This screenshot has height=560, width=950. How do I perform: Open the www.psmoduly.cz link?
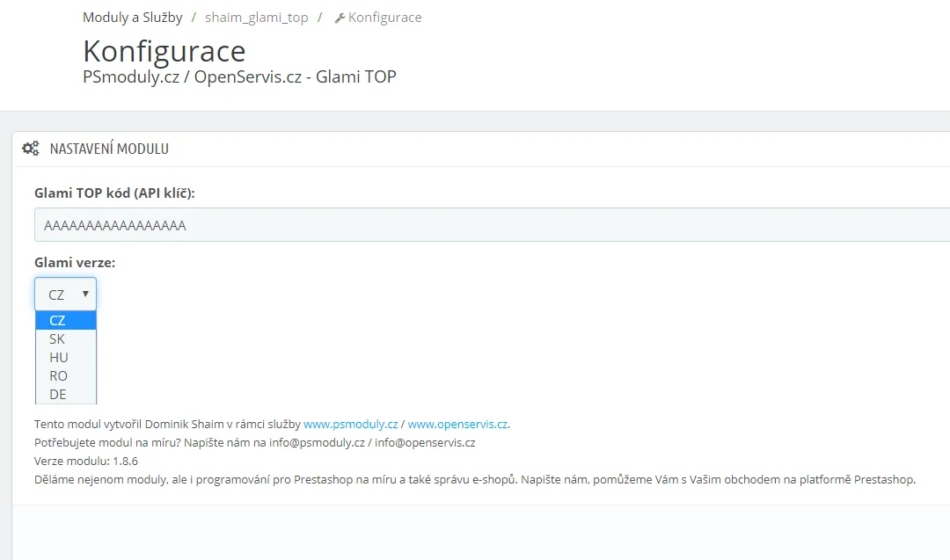pyautogui.click(x=350, y=424)
